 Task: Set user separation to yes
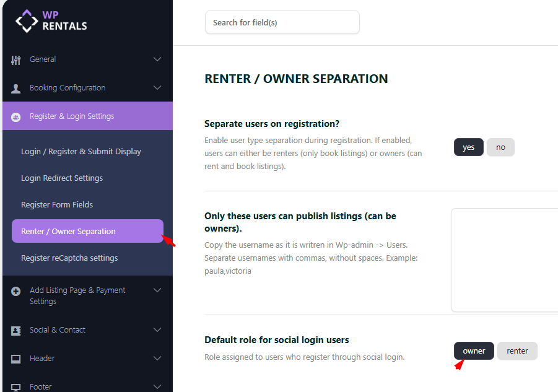pos(468,147)
